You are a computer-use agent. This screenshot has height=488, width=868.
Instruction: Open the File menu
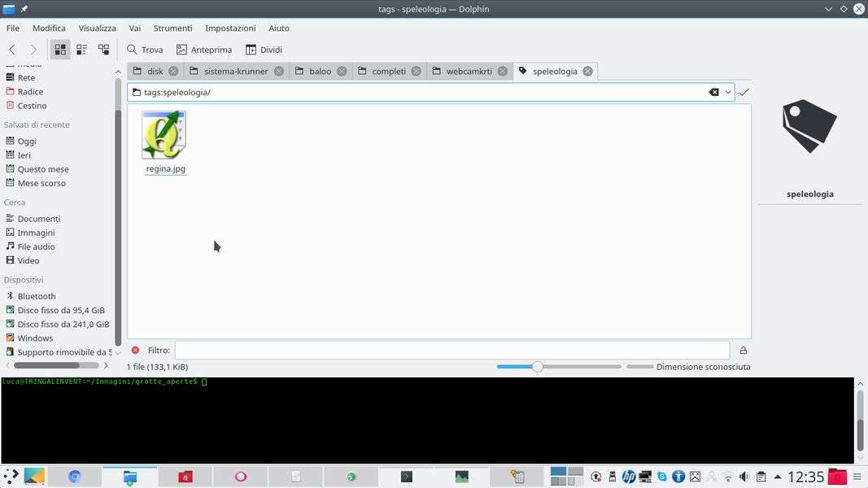[x=13, y=28]
